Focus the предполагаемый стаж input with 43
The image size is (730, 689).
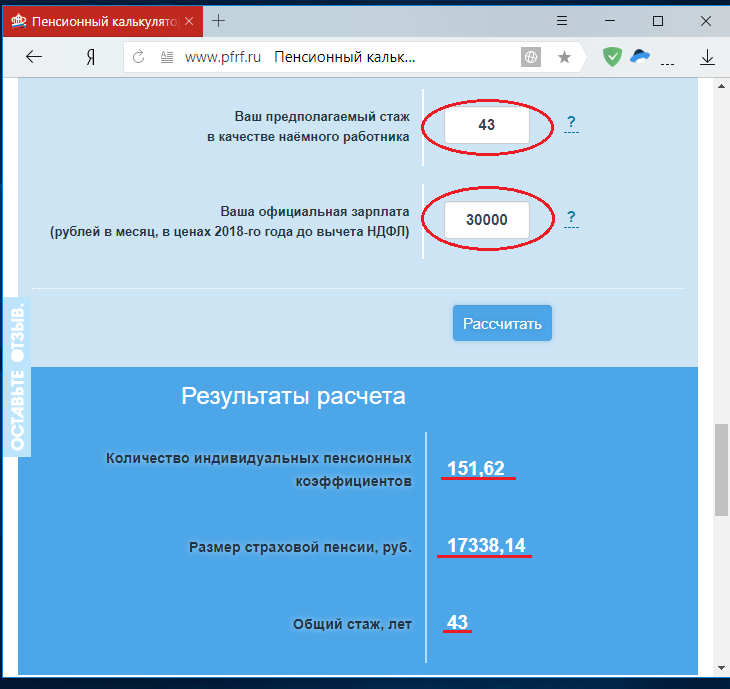tap(487, 125)
